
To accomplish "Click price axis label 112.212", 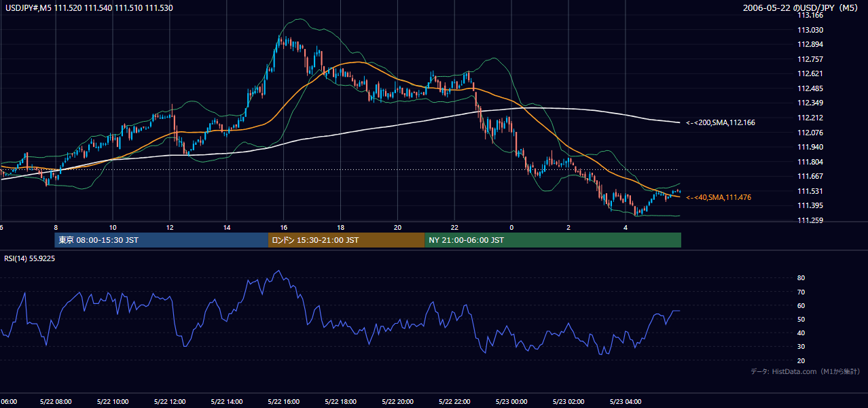I will pyautogui.click(x=810, y=118).
